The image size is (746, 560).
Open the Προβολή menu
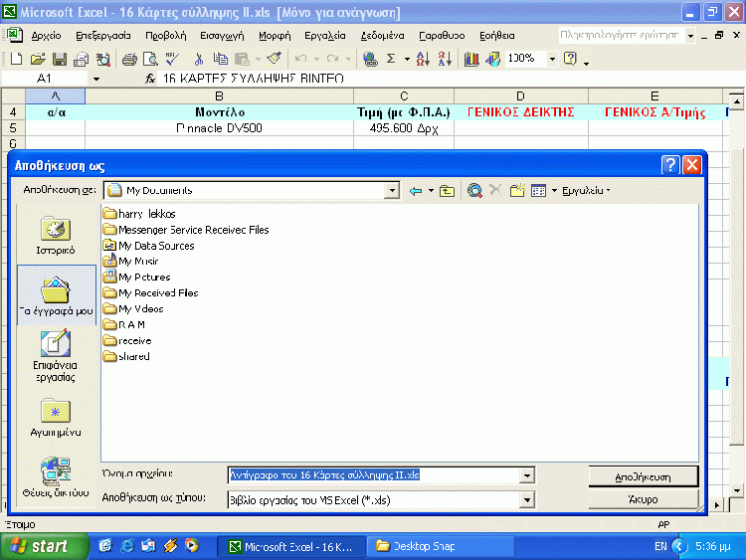click(x=165, y=36)
